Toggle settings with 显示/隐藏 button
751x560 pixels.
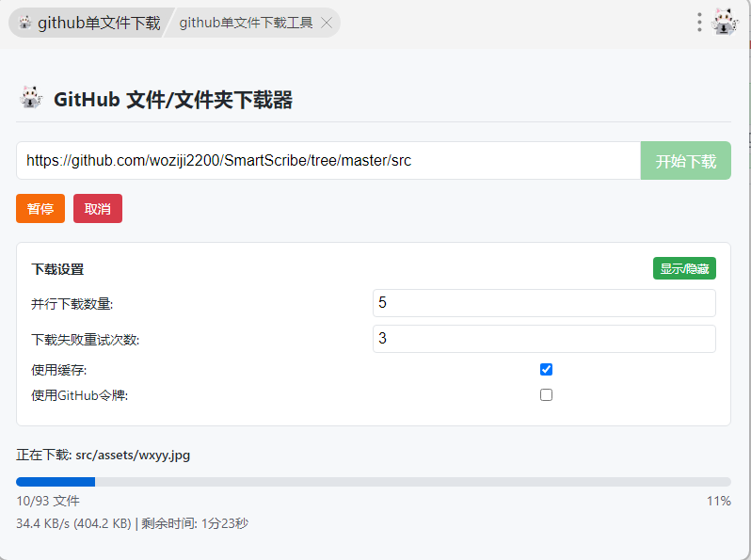(x=684, y=268)
